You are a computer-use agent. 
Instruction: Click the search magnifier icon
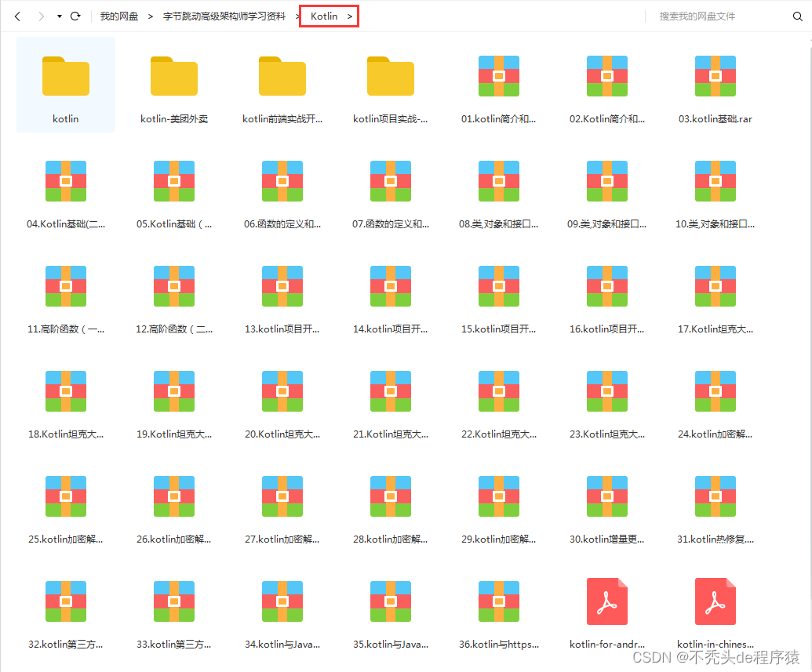point(798,16)
